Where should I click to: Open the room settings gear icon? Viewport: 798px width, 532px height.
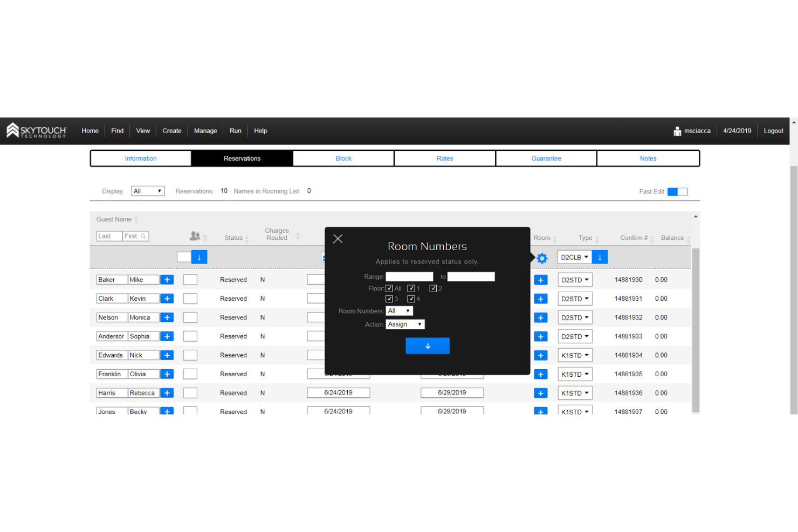click(542, 258)
